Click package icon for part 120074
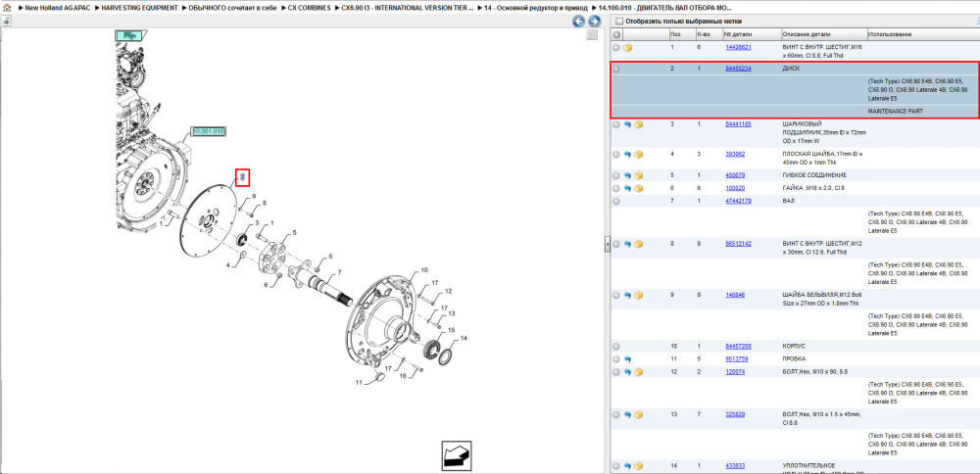Viewport: 980px width, 474px height. pyautogui.click(x=638, y=372)
